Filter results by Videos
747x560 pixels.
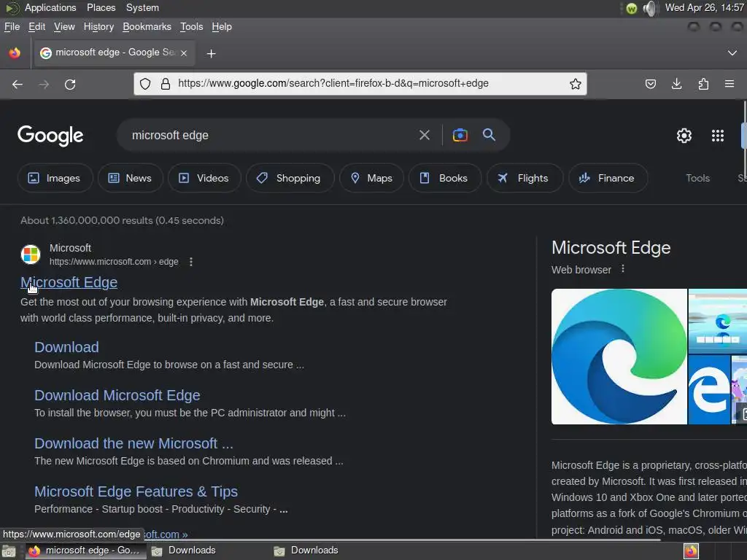(204, 178)
